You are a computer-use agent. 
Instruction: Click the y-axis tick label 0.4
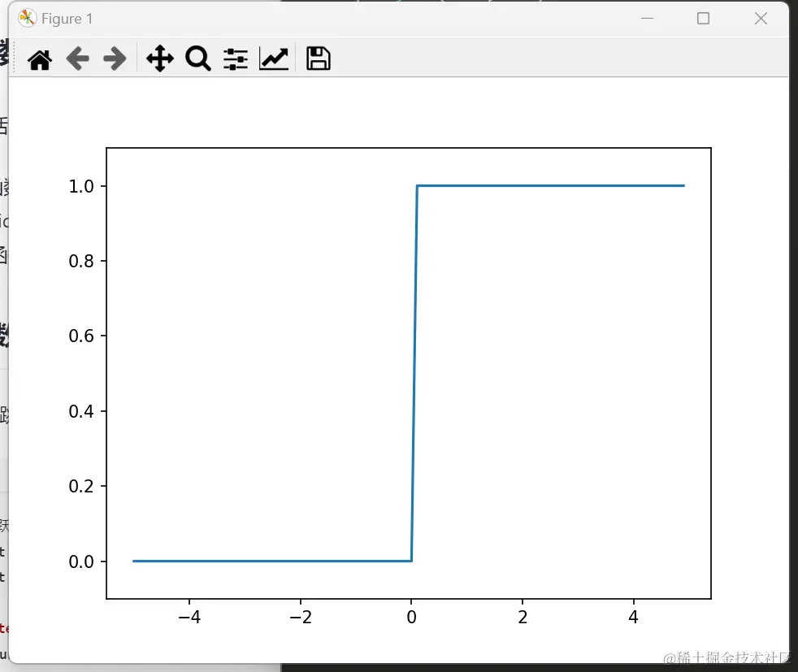click(81, 411)
